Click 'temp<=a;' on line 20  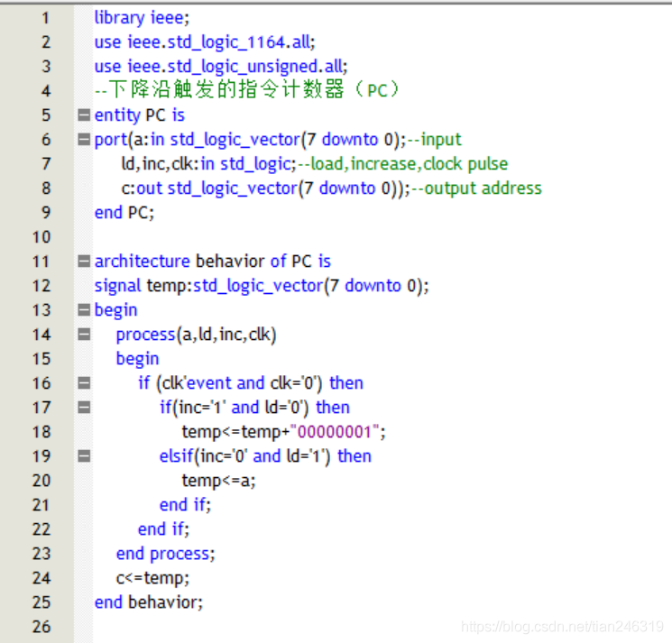pyautogui.click(x=219, y=481)
